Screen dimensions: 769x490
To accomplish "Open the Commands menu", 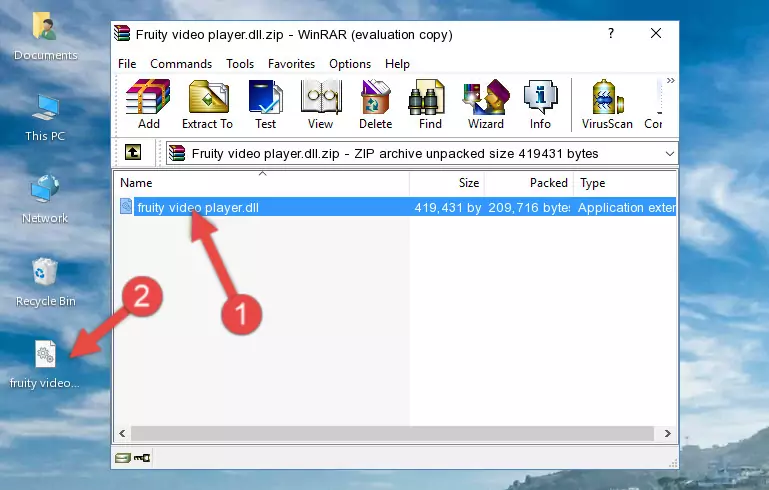I will [x=181, y=64].
